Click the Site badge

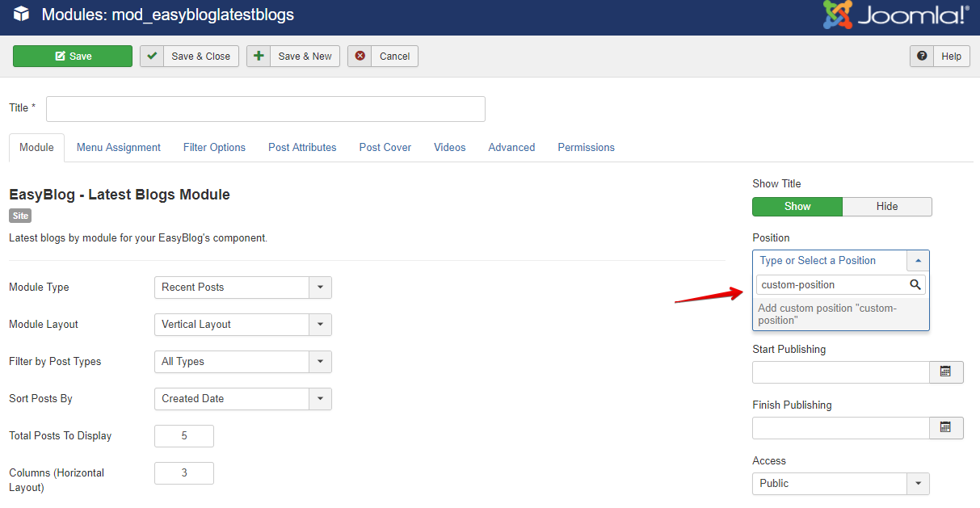[20, 216]
